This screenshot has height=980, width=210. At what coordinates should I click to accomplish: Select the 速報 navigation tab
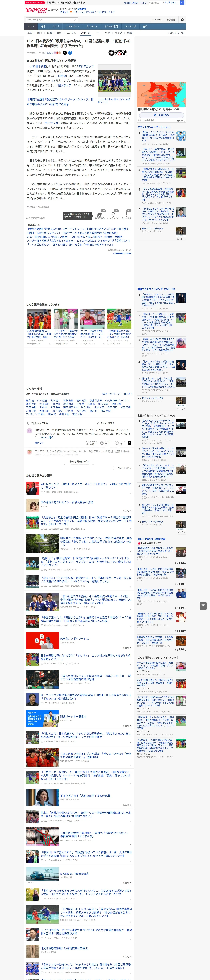pyautogui.click(x=43, y=26)
